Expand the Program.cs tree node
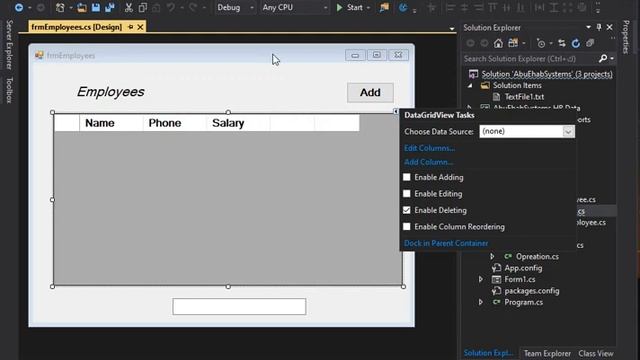This screenshot has width=640, height=360. click(481, 302)
